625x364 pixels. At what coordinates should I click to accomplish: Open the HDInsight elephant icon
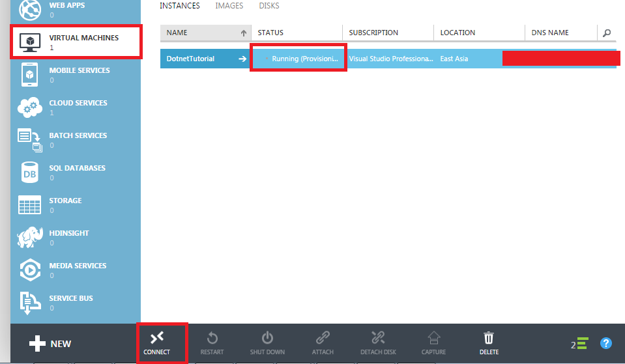pyautogui.click(x=30, y=238)
